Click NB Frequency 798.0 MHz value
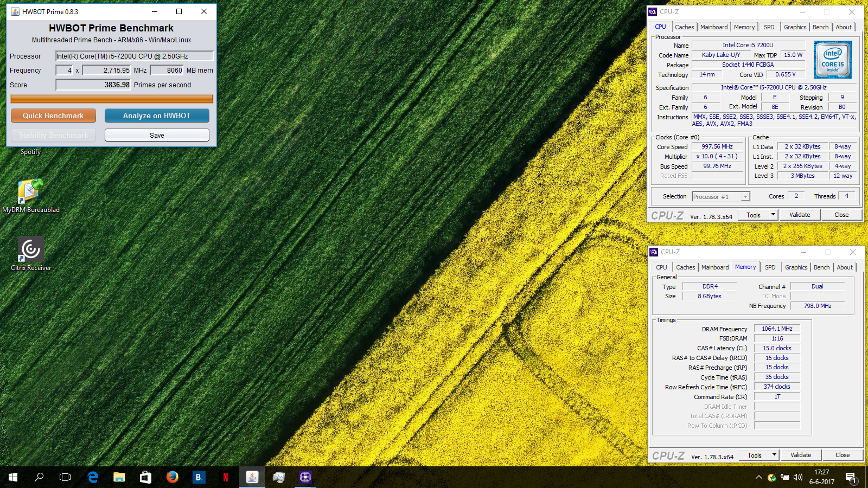This screenshot has height=488, width=868. coord(817,306)
